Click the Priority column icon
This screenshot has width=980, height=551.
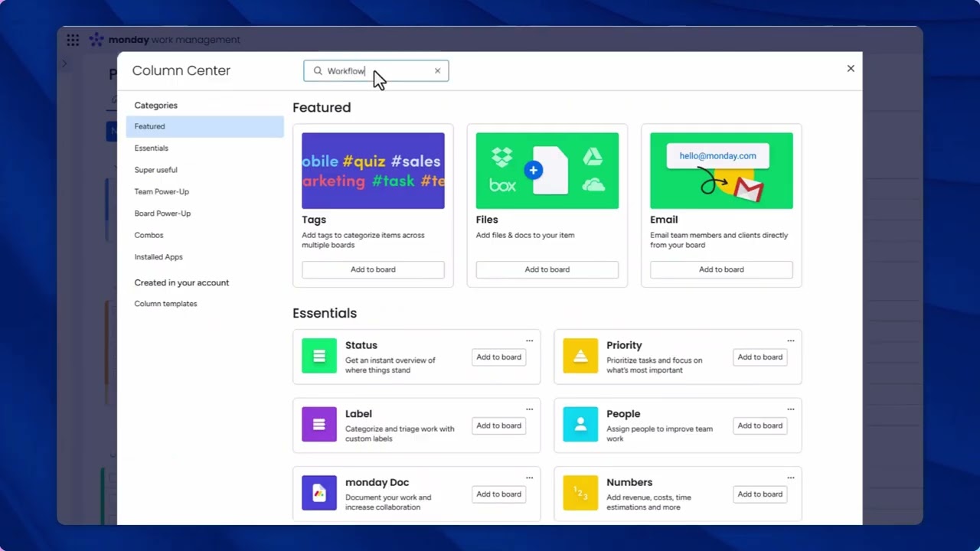[x=580, y=356]
